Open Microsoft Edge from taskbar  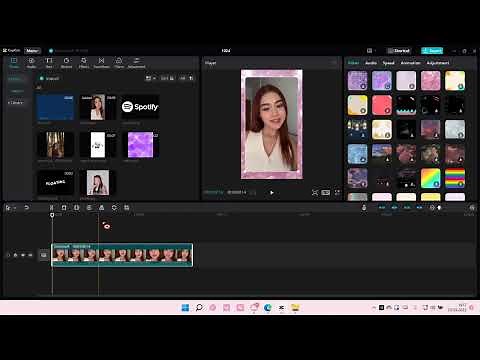(x=267, y=307)
